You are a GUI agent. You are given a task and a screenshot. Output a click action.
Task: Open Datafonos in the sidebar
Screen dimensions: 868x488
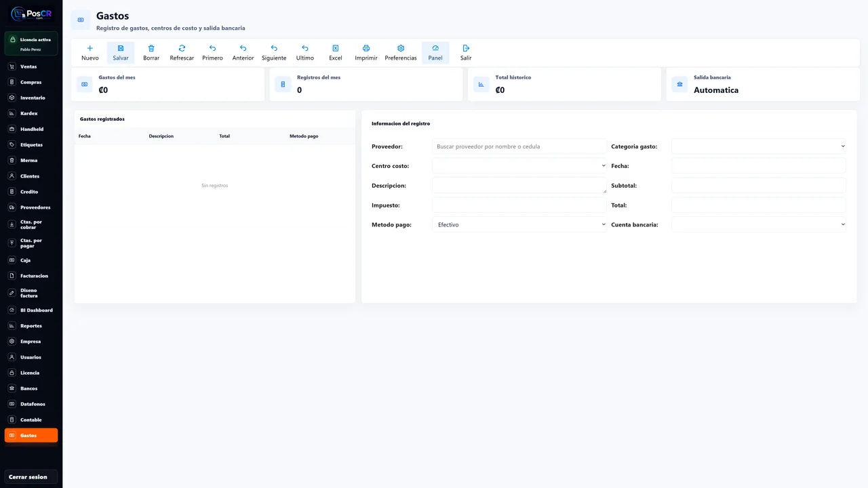(31, 403)
